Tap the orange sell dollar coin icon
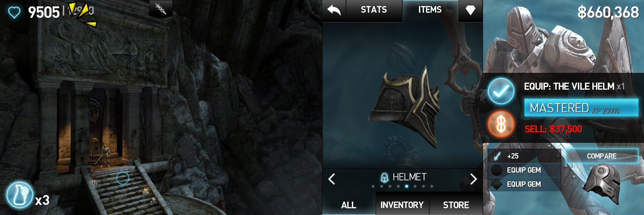 501,124
